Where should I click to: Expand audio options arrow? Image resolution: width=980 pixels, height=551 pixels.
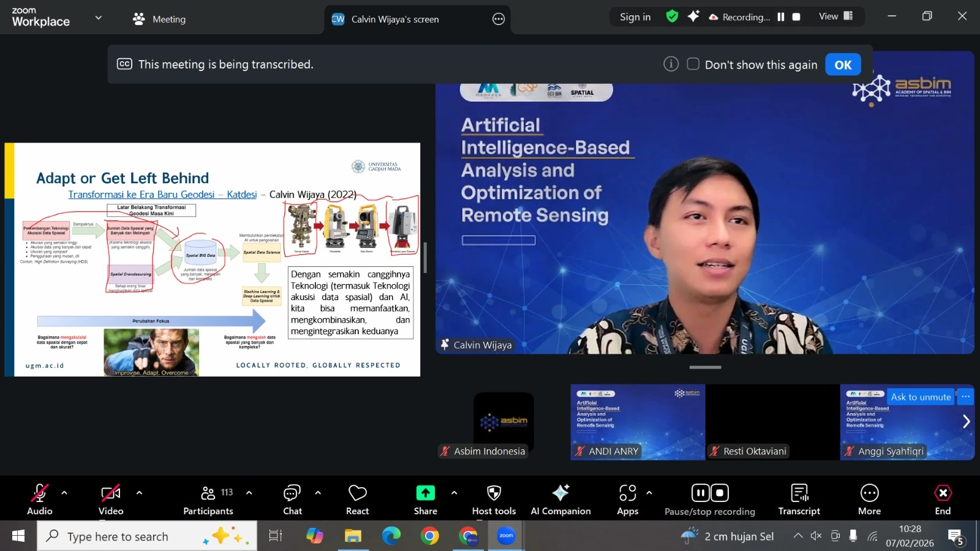coord(64,492)
